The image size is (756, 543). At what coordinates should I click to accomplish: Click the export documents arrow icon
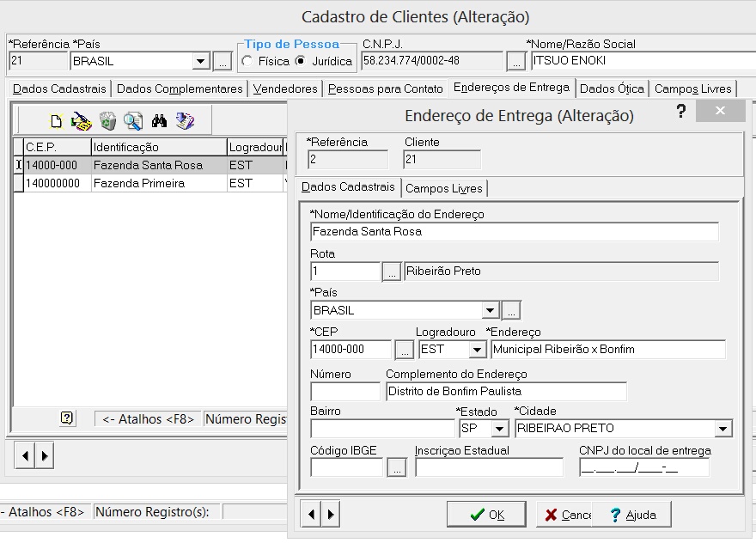coord(185,121)
